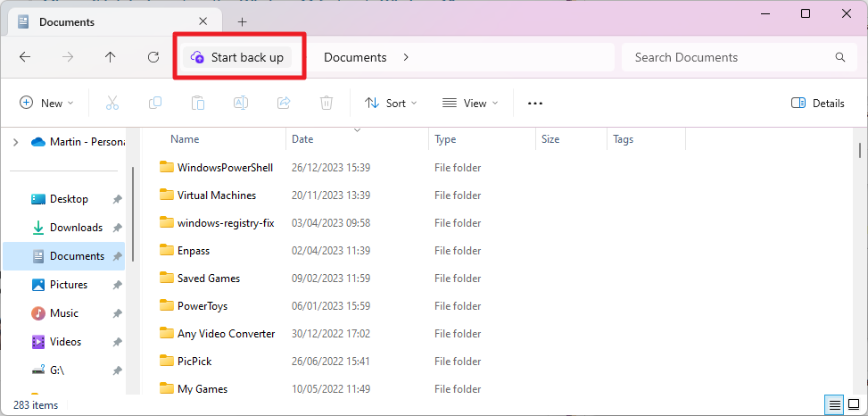Viewport: 868px width, 416px height.
Task: Open Martin - Personal OneDrive in sidebar
Action: click(78, 142)
